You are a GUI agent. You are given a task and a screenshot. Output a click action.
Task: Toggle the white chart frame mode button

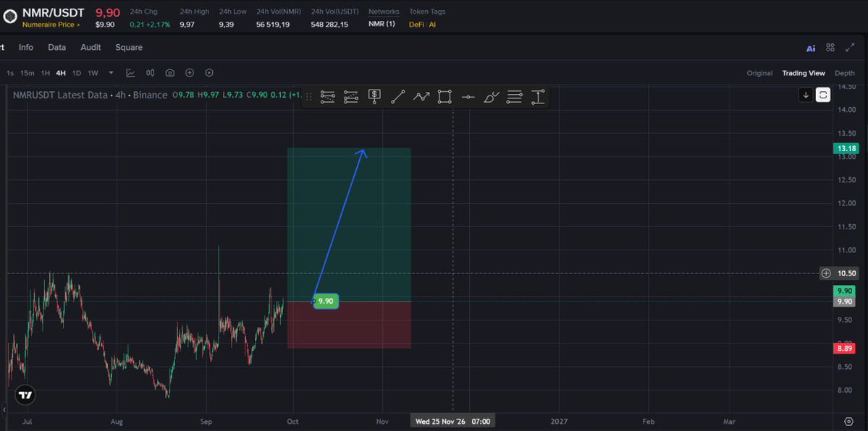point(823,95)
